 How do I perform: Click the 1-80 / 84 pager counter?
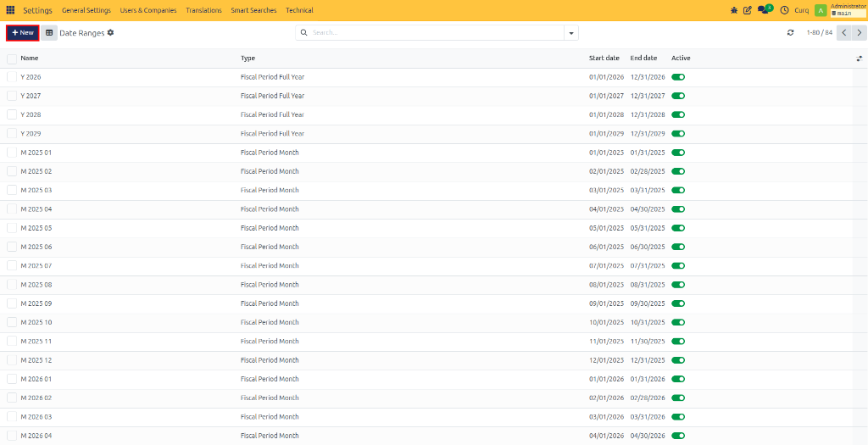click(x=820, y=33)
